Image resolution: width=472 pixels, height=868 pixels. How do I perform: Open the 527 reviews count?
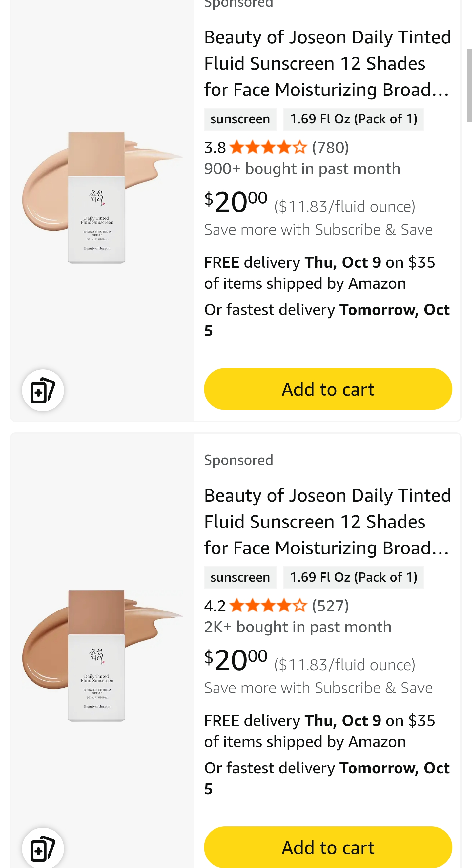point(330,606)
